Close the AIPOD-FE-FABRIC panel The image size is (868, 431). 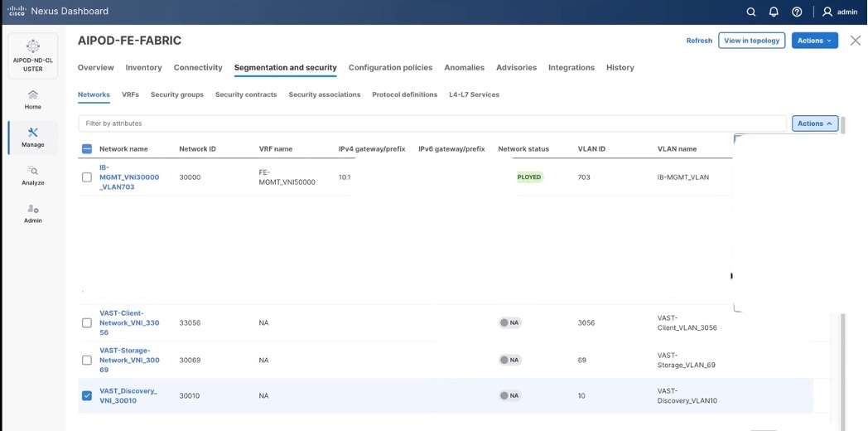[x=856, y=41]
